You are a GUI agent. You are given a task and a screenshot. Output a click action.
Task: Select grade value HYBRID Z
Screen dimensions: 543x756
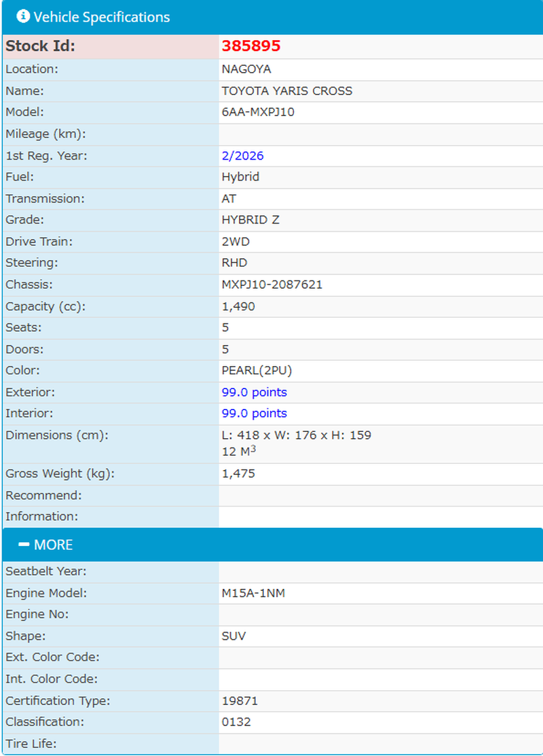(x=250, y=220)
